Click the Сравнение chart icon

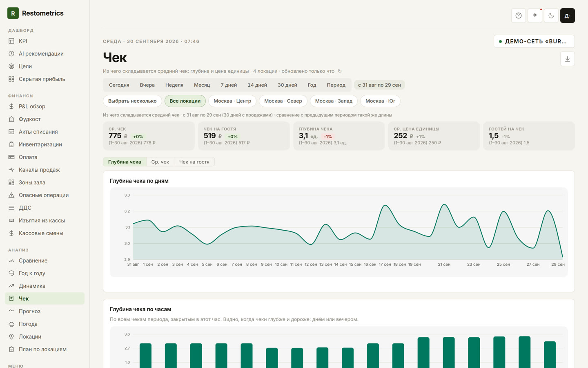pyautogui.click(x=11, y=260)
